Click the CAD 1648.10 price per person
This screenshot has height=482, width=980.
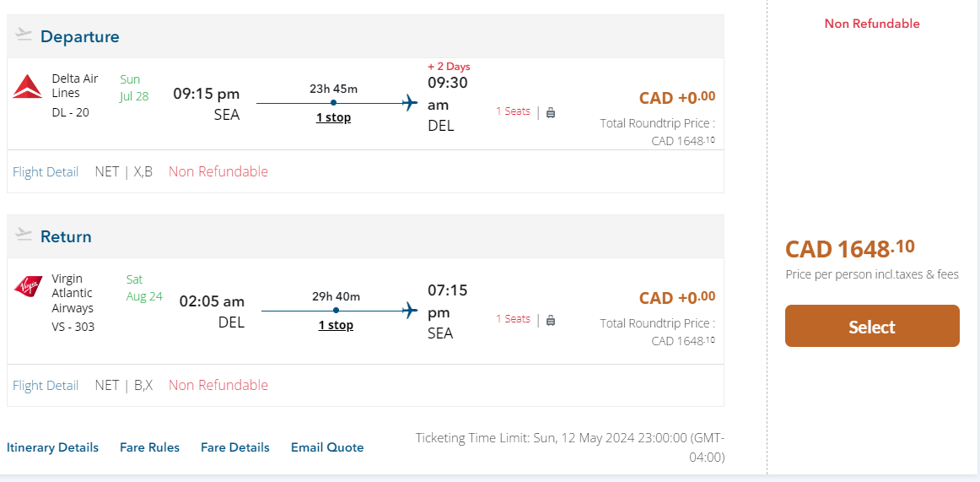click(849, 249)
